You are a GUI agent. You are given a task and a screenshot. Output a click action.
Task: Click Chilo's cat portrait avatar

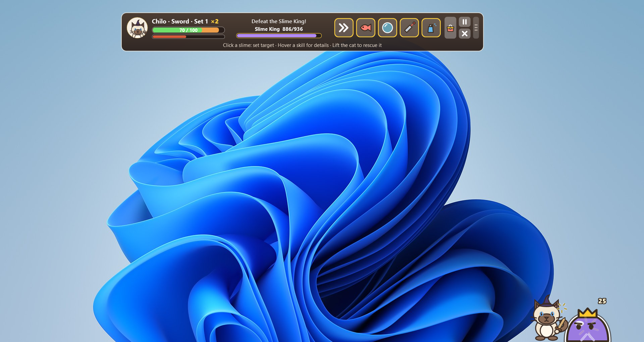(x=137, y=28)
